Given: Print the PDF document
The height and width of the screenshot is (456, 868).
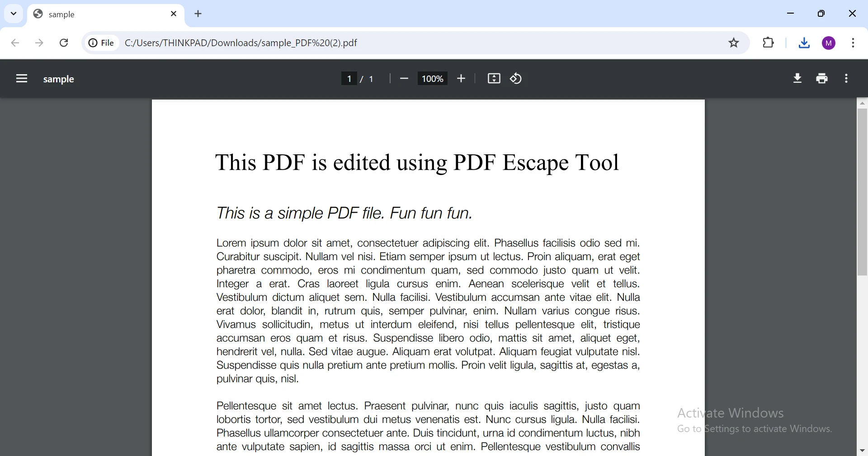Looking at the screenshot, I should (x=822, y=79).
